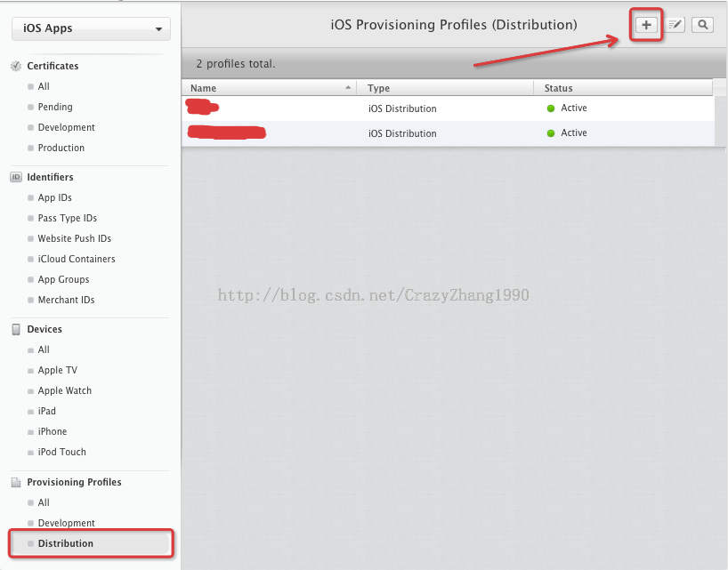This screenshot has width=728, height=570.
Task: Open the iOS Apps platform dropdown
Action: [x=91, y=28]
